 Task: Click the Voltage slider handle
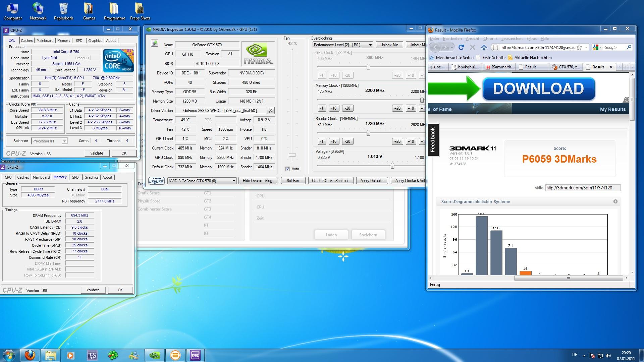point(392,166)
